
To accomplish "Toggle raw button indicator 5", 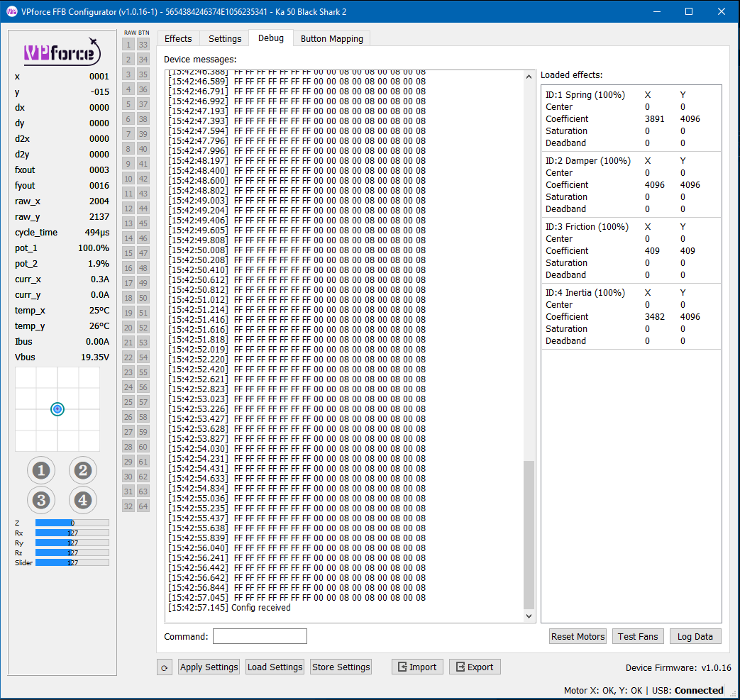I will (128, 104).
